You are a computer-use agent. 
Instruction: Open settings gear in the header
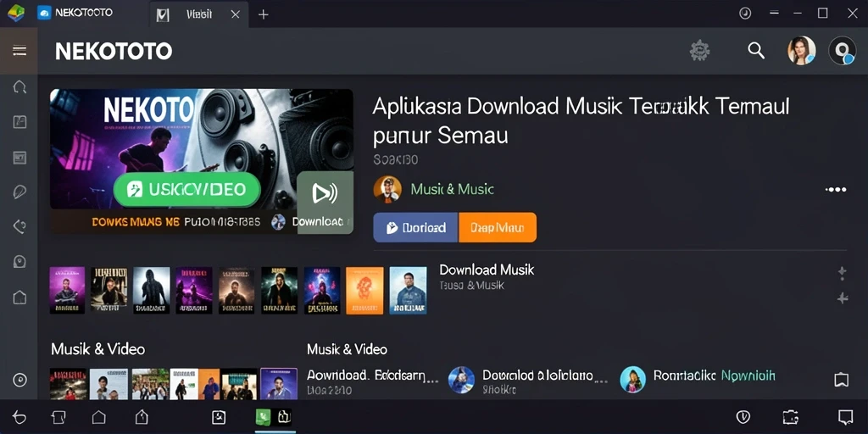pyautogui.click(x=699, y=50)
